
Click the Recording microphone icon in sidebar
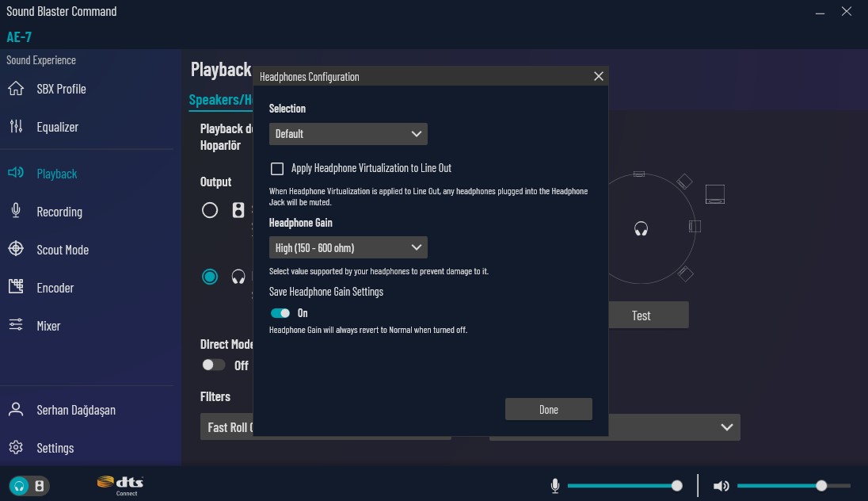pos(16,211)
